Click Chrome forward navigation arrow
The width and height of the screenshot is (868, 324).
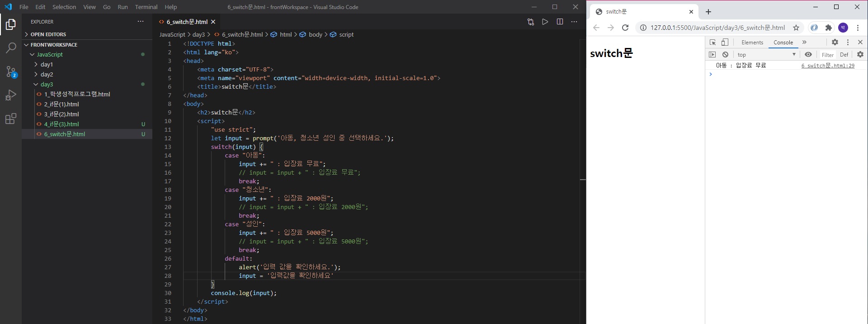click(611, 28)
